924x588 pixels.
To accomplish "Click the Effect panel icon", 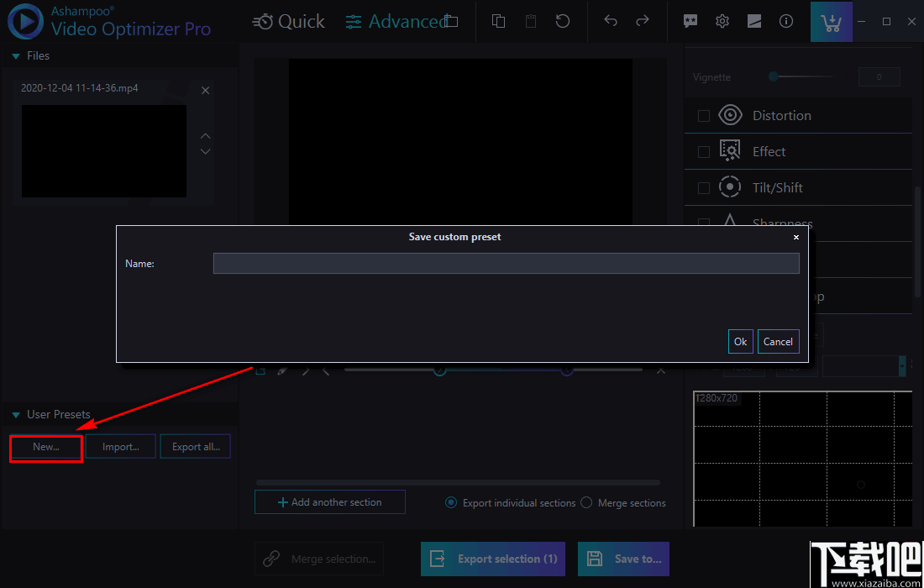I will pos(730,151).
